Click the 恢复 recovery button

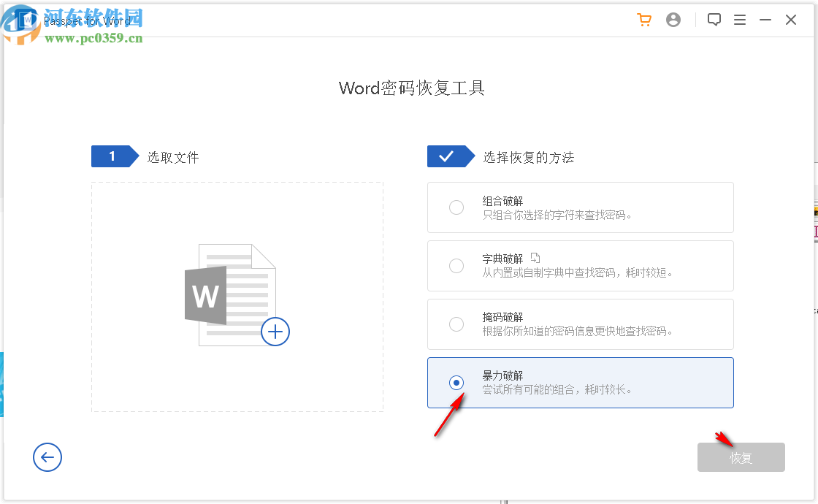tap(741, 457)
